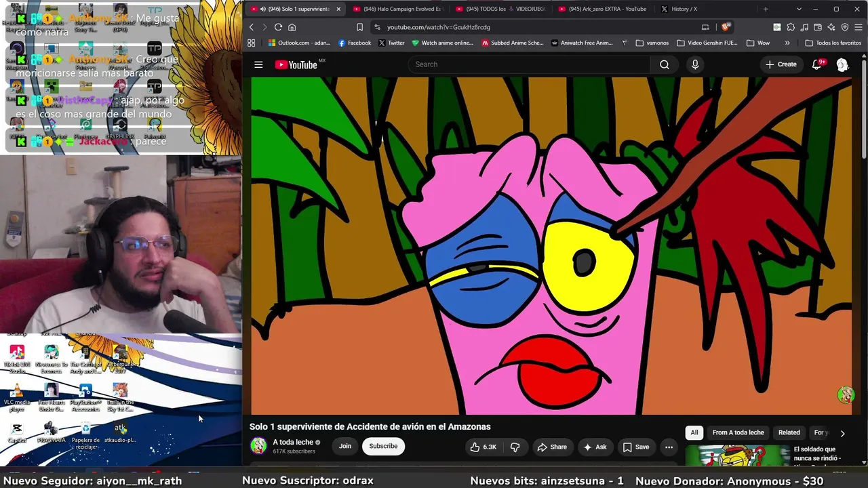Open the tab search dropdown arrow

(800, 9)
